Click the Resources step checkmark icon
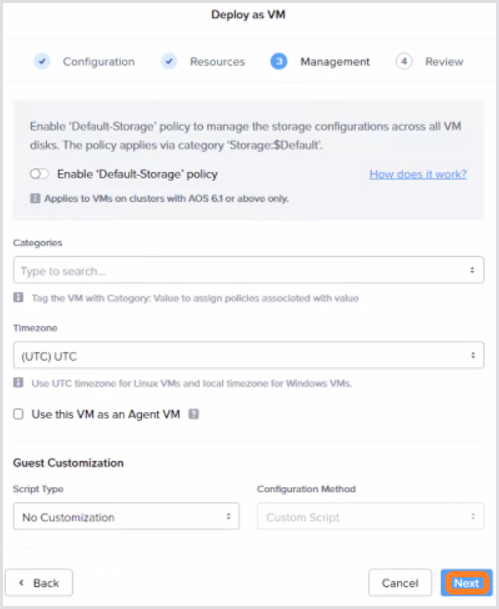 tap(169, 61)
